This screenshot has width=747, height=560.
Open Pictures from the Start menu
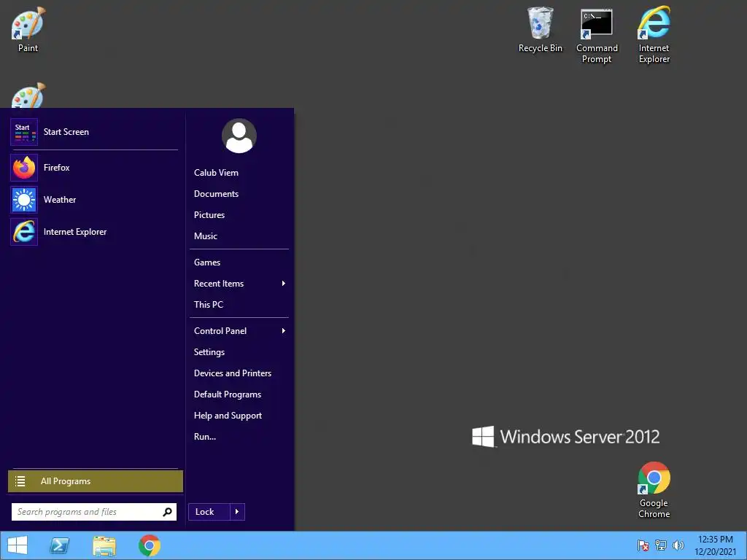point(209,215)
